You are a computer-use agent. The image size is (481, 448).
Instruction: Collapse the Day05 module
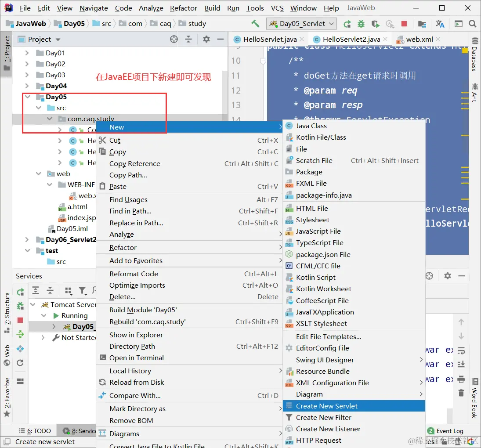27,97
